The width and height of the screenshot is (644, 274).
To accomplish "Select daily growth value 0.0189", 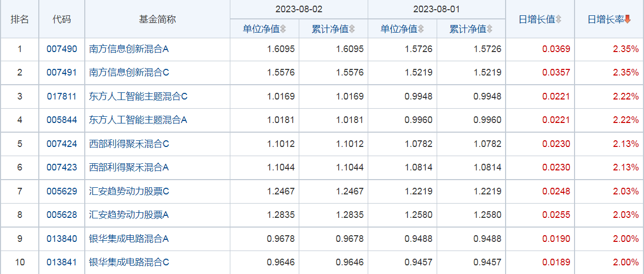I will [556, 262].
